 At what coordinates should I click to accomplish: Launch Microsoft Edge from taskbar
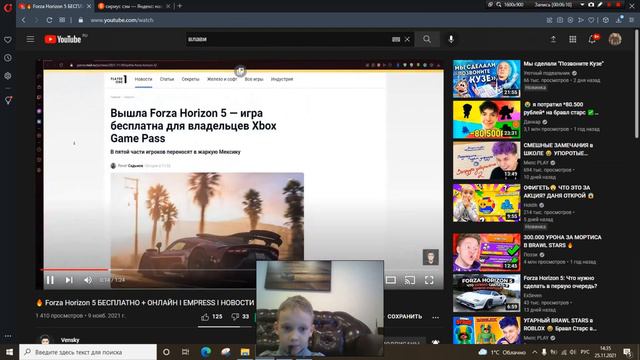(x=206, y=352)
